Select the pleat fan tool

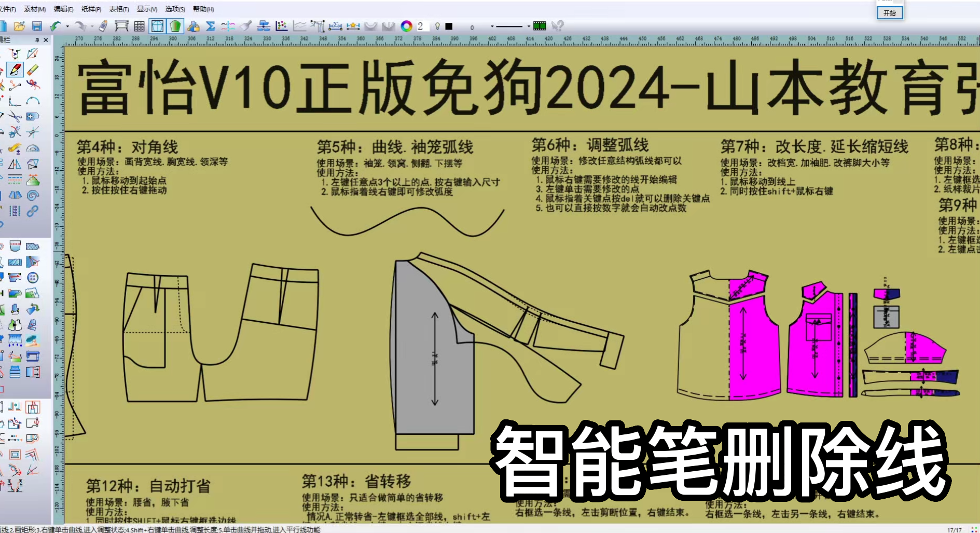click(x=15, y=195)
